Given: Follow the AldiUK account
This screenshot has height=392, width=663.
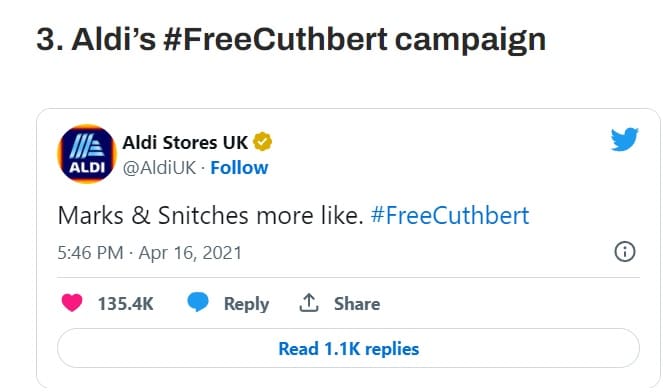Looking at the screenshot, I should [x=239, y=168].
